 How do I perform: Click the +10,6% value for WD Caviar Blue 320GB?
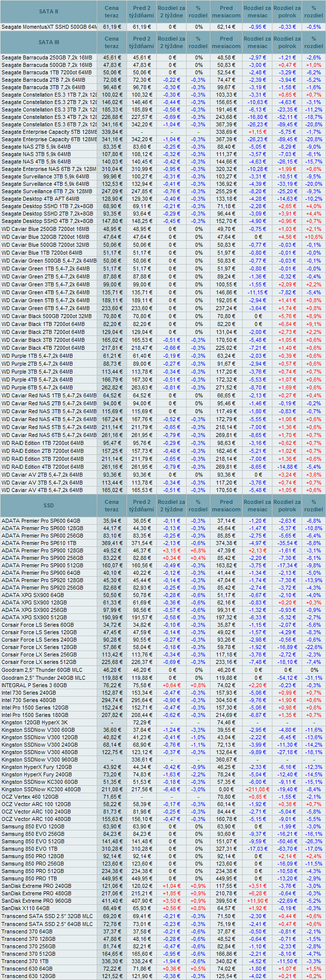[314, 237]
